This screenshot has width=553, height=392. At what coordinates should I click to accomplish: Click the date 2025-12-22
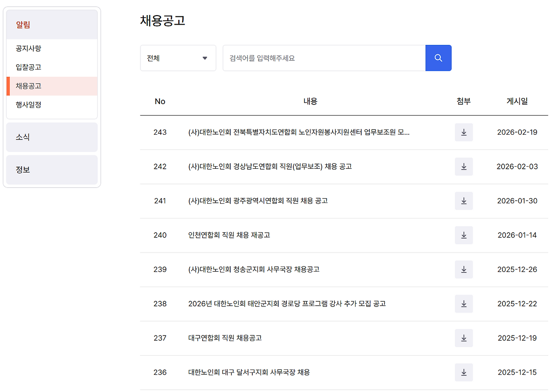[517, 304]
